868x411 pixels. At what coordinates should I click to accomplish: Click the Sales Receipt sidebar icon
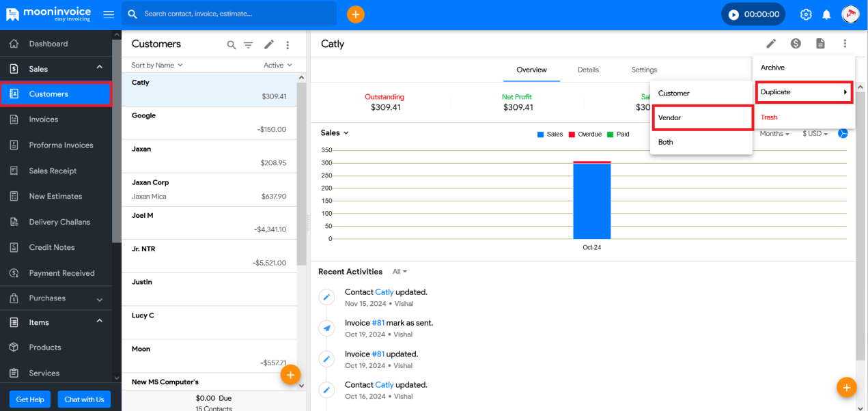pyautogui.click(x=14, y=171)
